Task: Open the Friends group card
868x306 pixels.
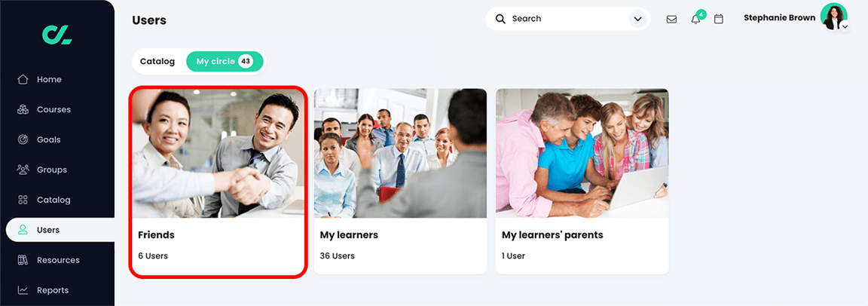Action: 218,182
